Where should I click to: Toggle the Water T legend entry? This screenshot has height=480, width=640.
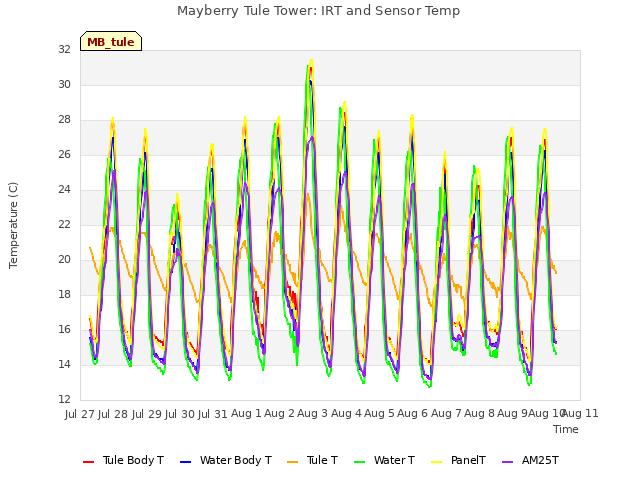coord(384,460)
